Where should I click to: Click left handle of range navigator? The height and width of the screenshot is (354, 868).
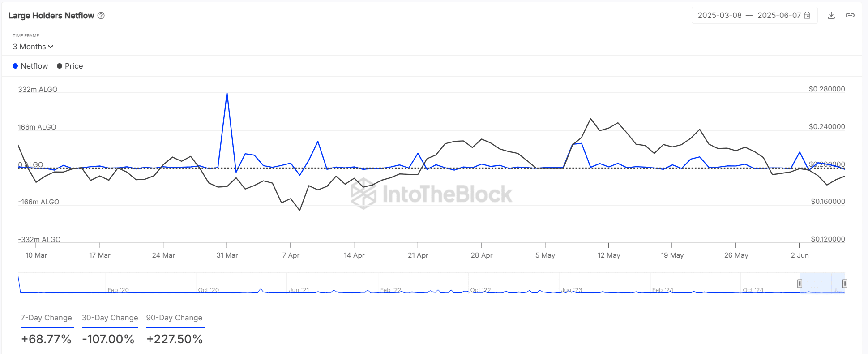click(x=800, y=283)
